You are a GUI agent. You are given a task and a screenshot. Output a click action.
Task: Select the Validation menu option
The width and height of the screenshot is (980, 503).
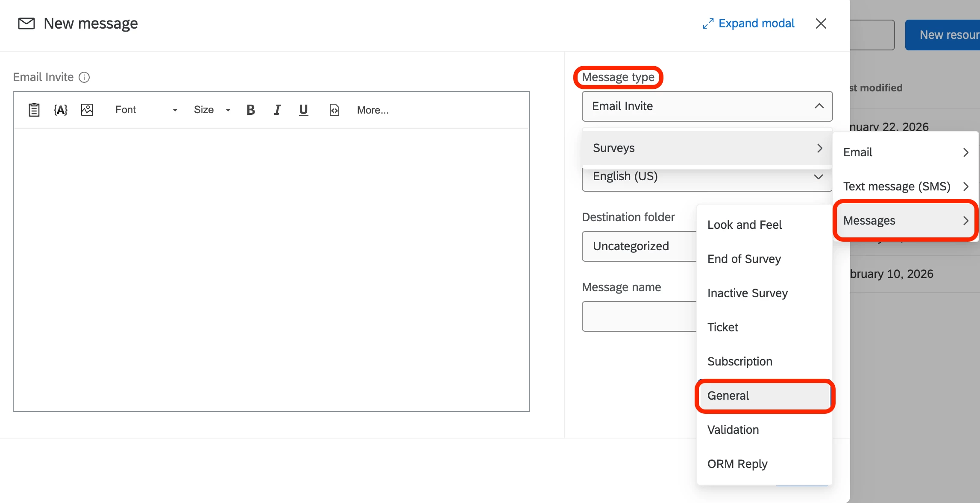click(733, 430)
